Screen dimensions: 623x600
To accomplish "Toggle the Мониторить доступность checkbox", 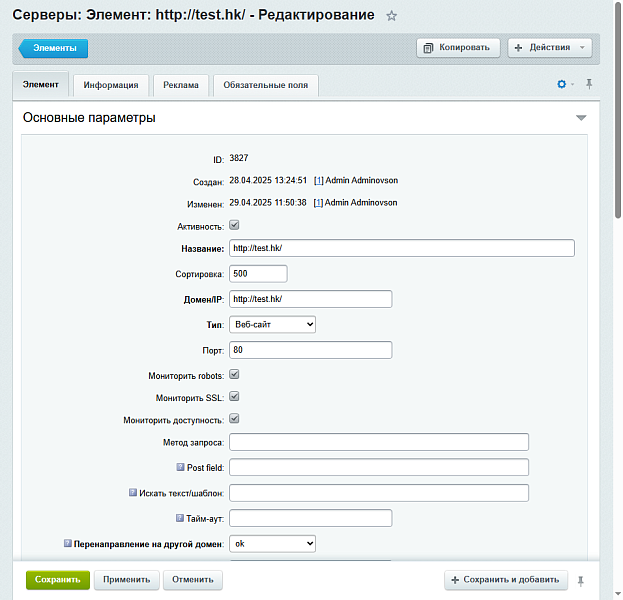I will [x=234, y=418].
